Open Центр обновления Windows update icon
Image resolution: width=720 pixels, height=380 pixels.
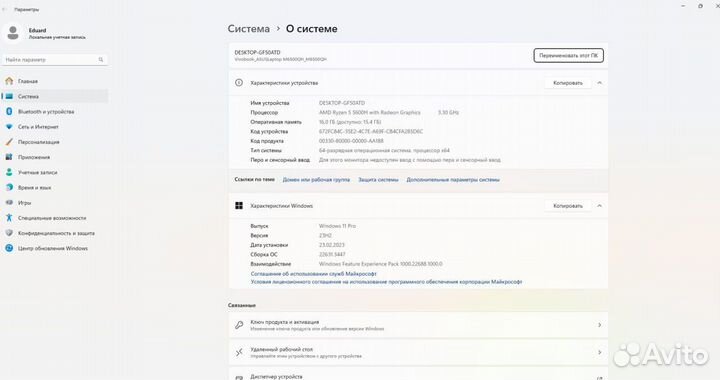[x=9, y=248]
